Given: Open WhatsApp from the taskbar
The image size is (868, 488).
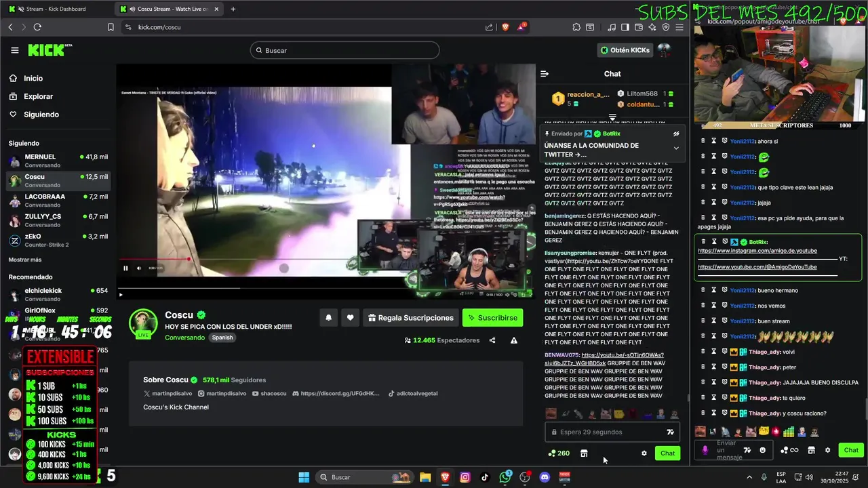Looking at the screenshot, I should pos(505,477).
